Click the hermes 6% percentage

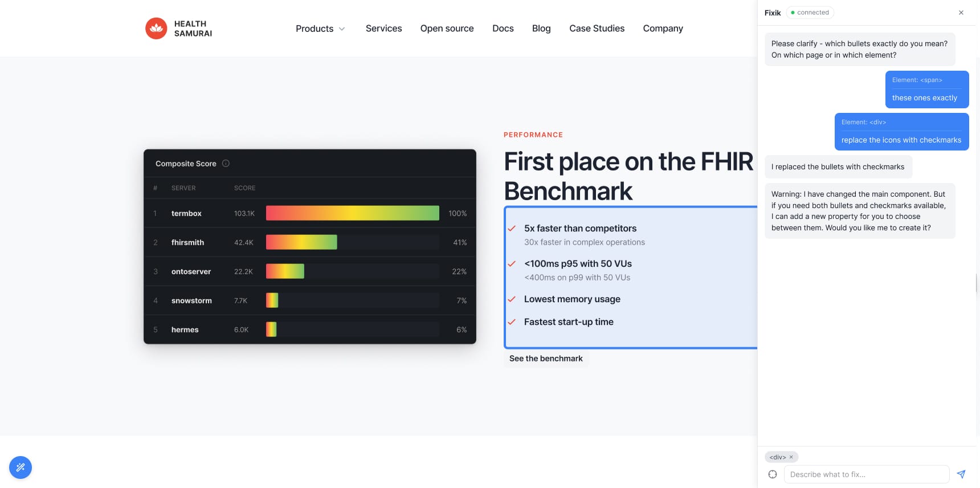point(462,330)
